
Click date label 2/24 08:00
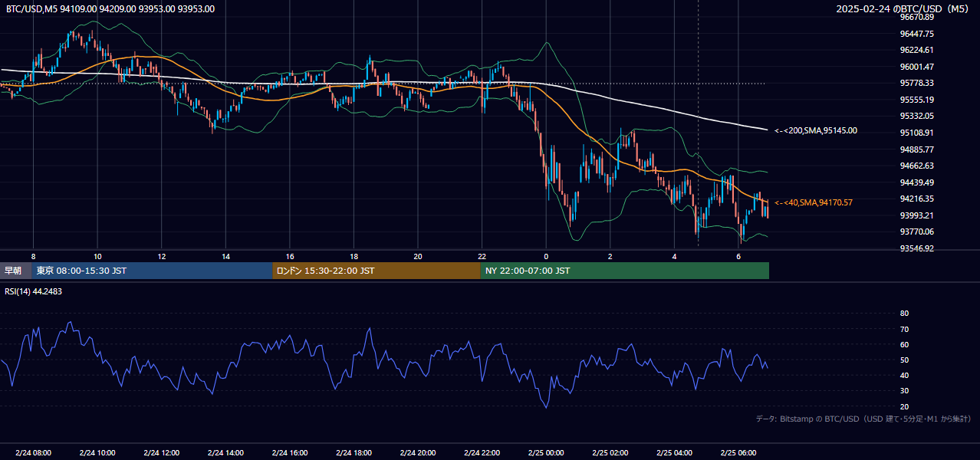tap(33, 452)
